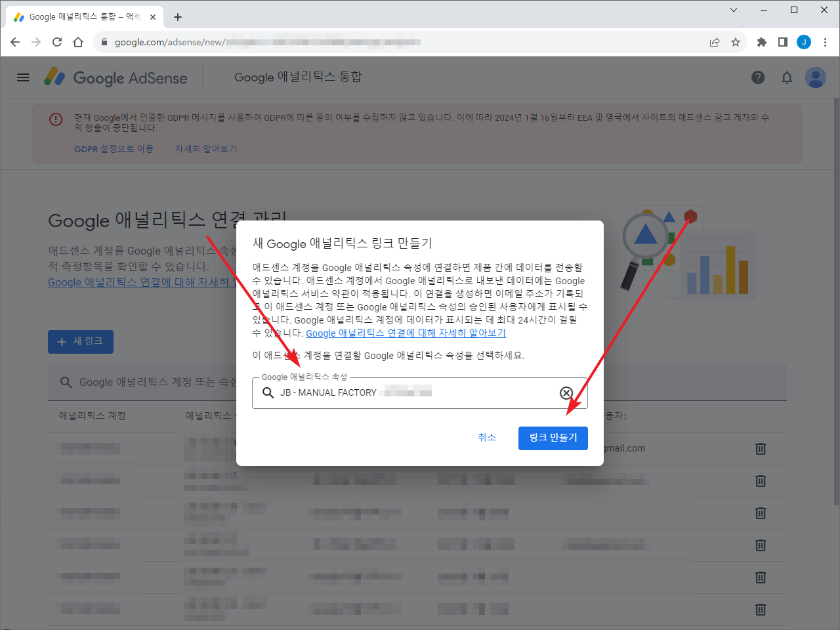Image resolution: width=840 pixels, height=630 pixels.
Task: Click the 링크 만들기 button
Action: (x=553, y=438)
